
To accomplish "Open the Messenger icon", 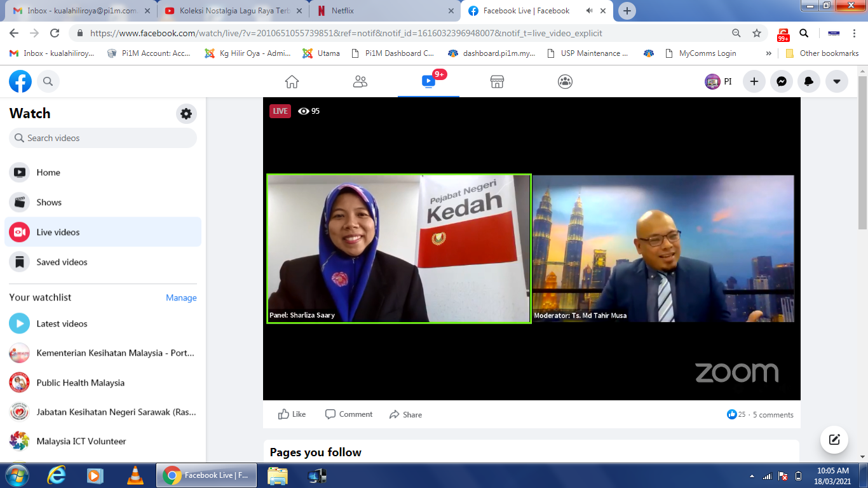I will [x=782, y=81].
